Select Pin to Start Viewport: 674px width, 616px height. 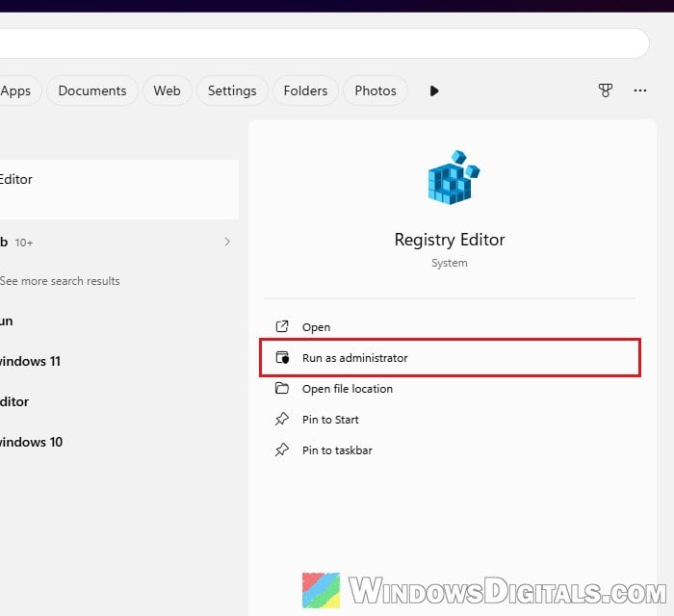tap(450, 420)
